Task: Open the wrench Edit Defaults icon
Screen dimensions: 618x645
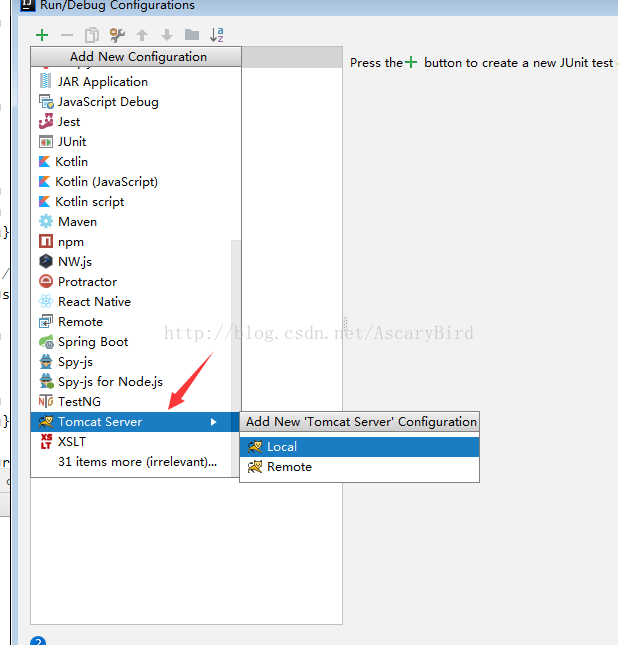Action: (x=117, y=35)
